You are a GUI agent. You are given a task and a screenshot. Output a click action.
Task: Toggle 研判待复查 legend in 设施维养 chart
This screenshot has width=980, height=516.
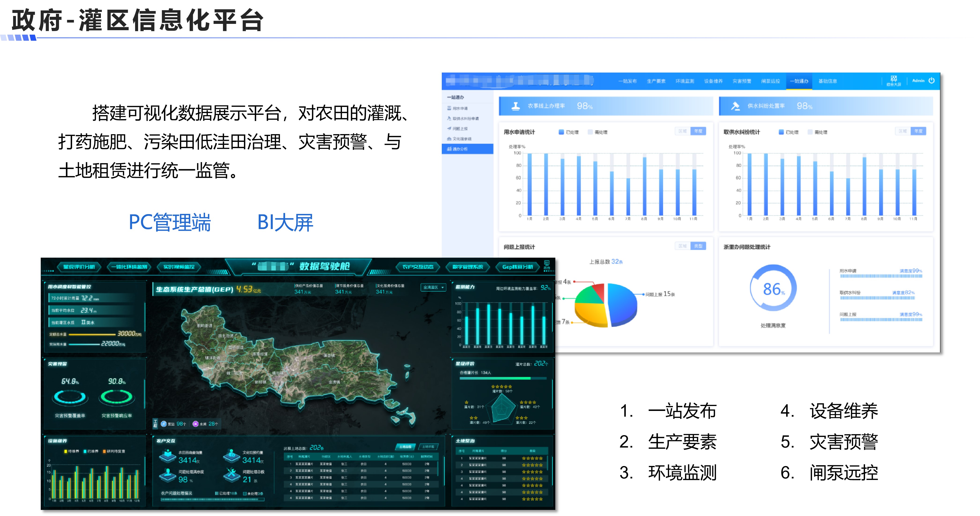(x=114, y=451)
